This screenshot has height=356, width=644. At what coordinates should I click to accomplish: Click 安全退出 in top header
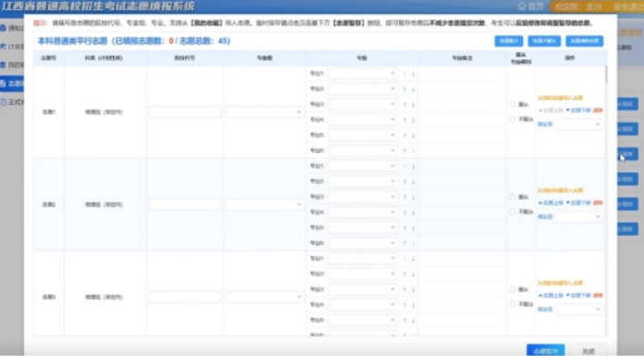[629, 6]
